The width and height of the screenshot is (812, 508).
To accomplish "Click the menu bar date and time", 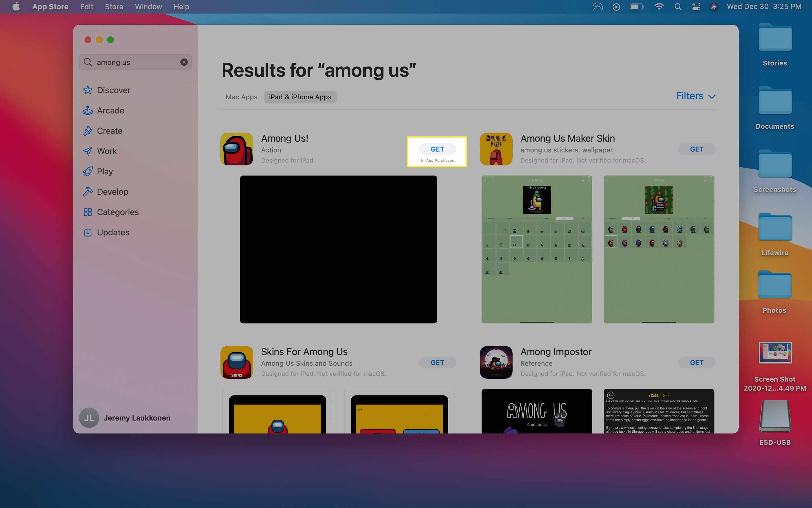I will [x=764, y=7].
